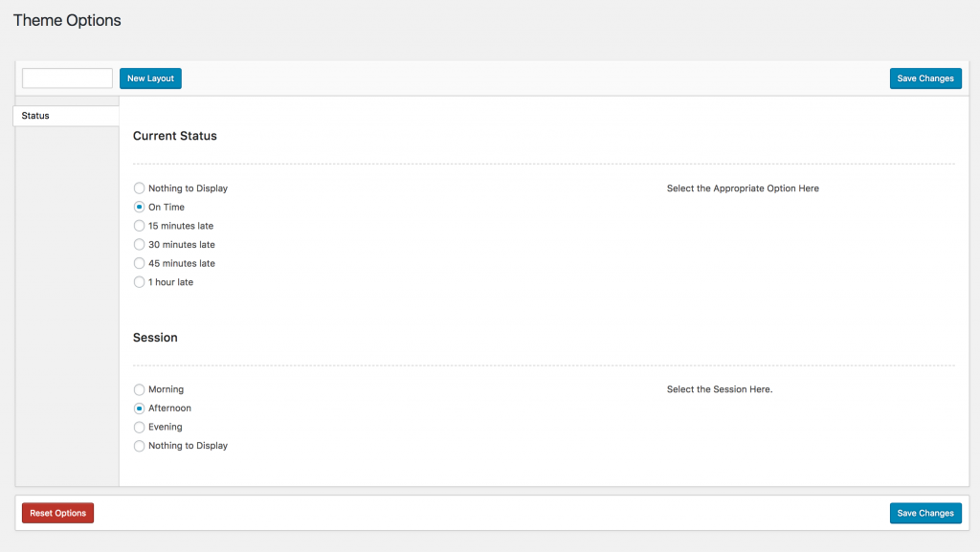Choose the On Time status option

click(x=140, y=208)
